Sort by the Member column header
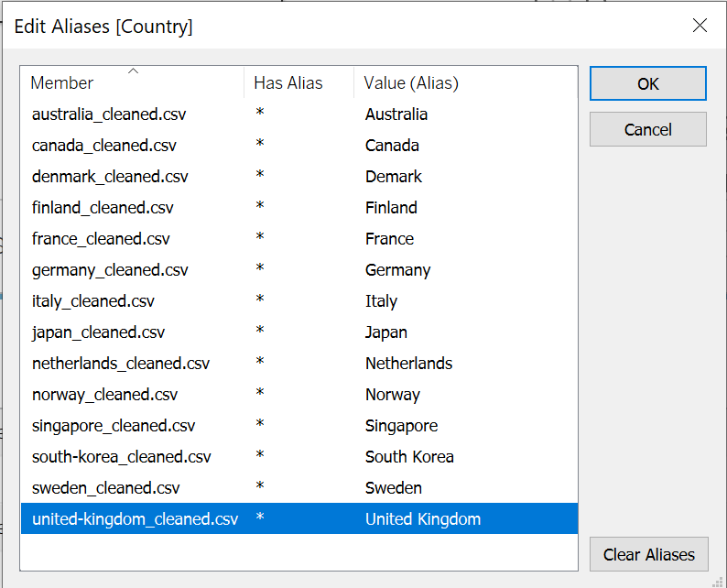The width and height of the screenshot is (727, 588). coord(62,83)
